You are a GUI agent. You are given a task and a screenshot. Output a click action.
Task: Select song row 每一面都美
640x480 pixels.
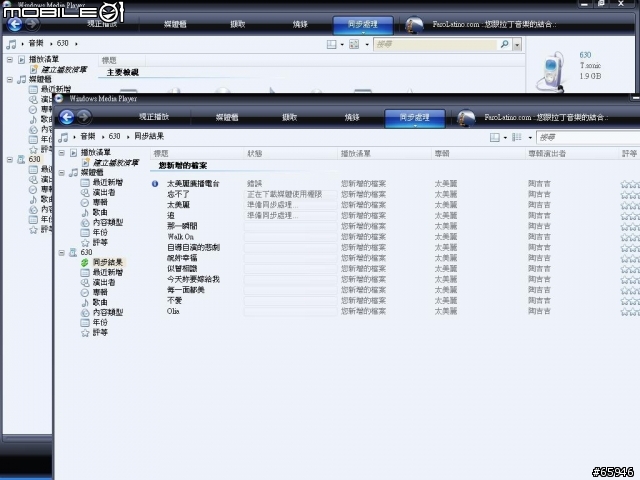click(185, 290)
